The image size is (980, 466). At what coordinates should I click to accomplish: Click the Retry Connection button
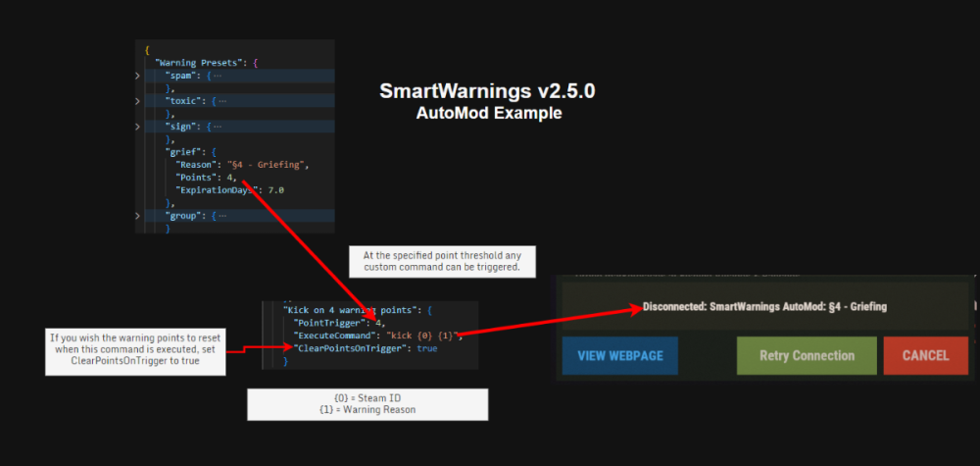coord(807,355)
